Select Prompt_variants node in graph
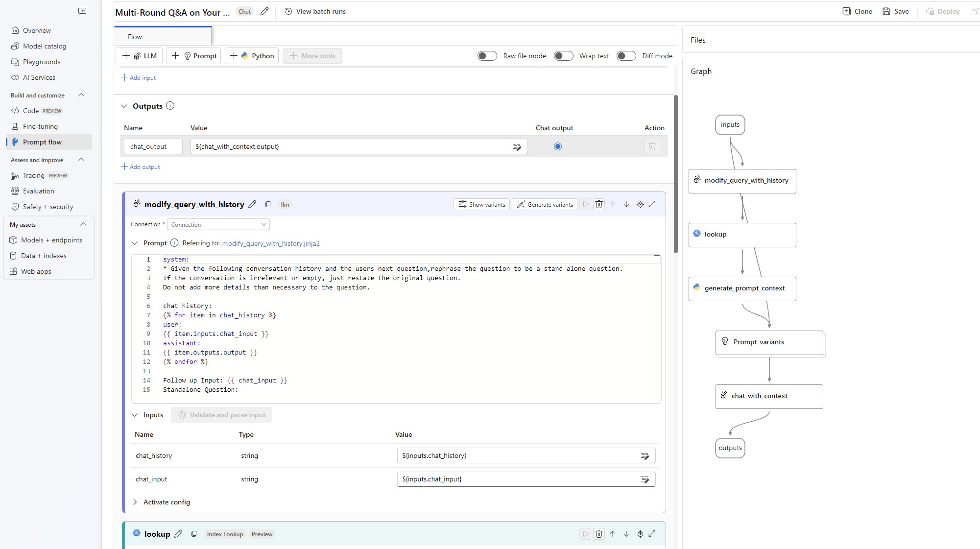This screenshot has width=980, height=549. click(x=769, y=343)
